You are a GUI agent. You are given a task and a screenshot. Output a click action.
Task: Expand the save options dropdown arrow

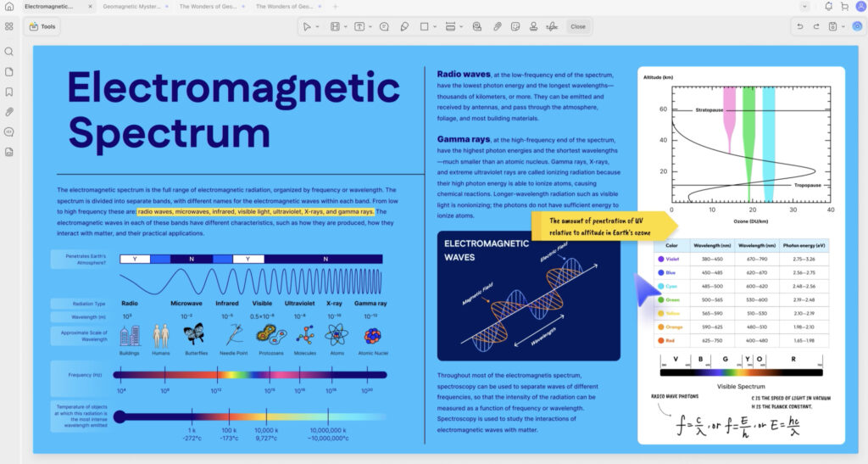click(843, 26)
